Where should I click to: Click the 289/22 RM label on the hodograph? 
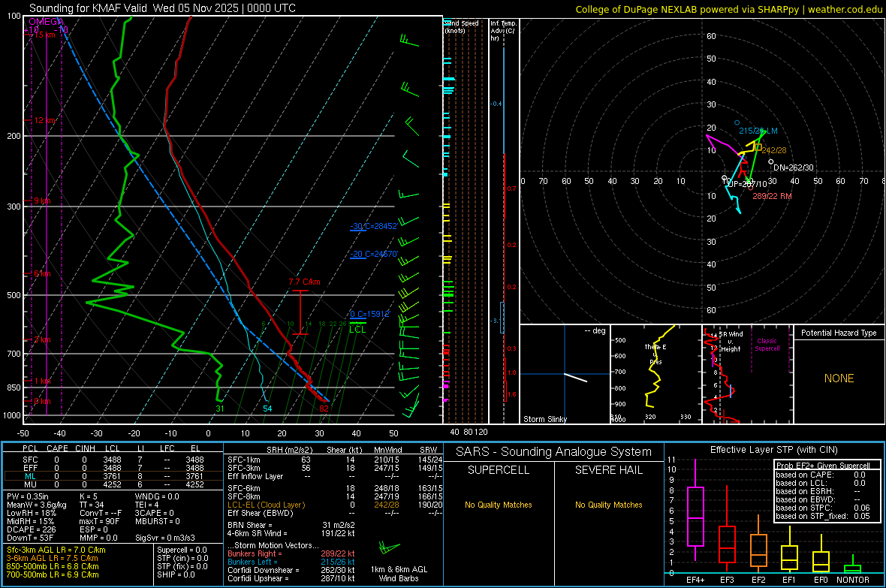click(772, 195)
